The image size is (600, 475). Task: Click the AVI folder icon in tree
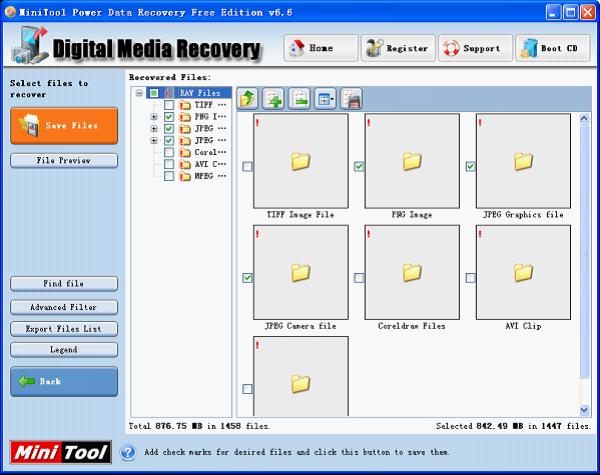coord(185,165)
